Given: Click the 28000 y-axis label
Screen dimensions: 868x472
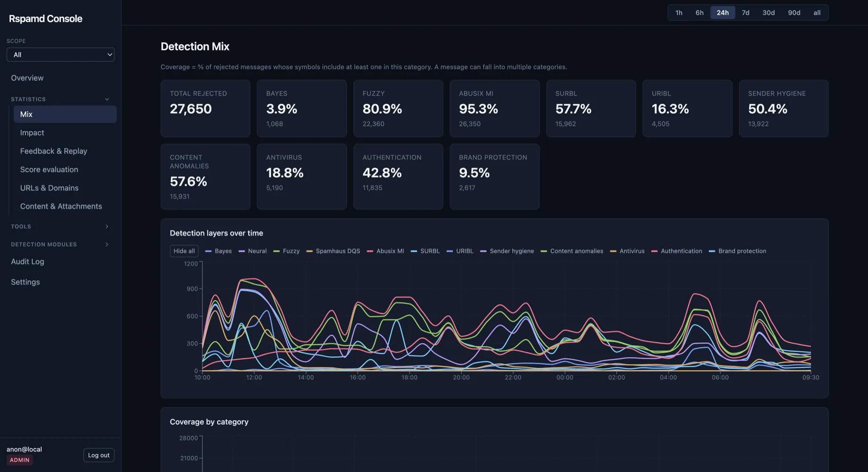Looking at the screenshot, I should (188, 438).
